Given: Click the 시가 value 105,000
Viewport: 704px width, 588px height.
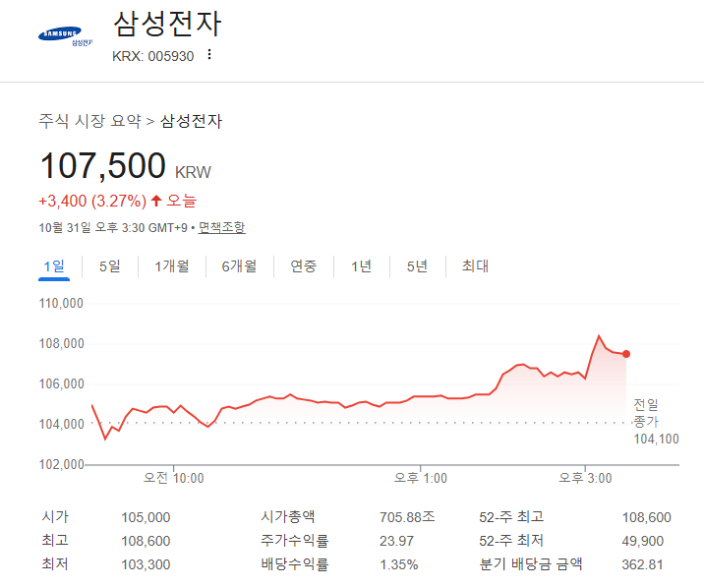Looking at the screenshot, I should tap(146, 517).
